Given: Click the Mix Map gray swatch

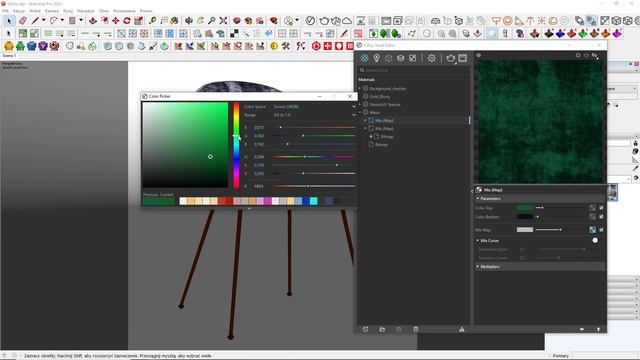Looking at the screenshot, I should (x=525, y=230).
